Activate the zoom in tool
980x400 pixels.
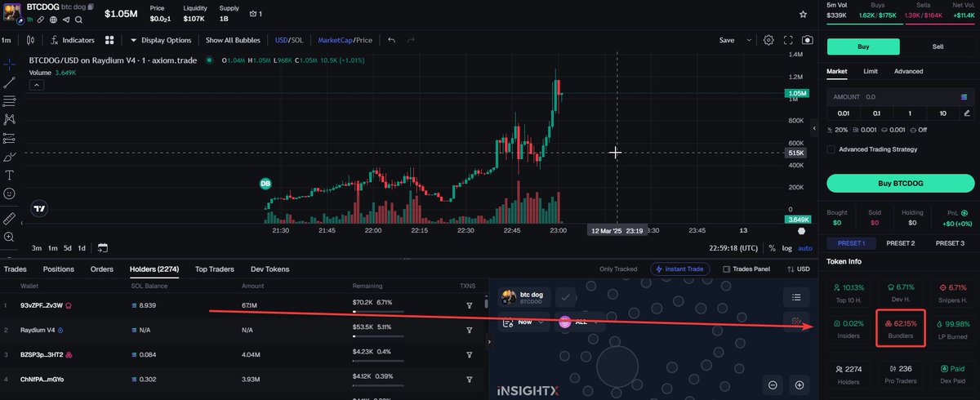(9, 237)
